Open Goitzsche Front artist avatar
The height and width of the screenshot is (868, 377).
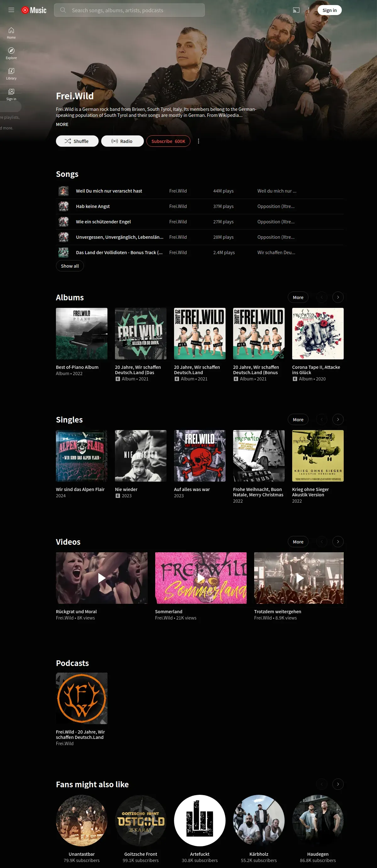pyautogui.click(x=140, y=821)
